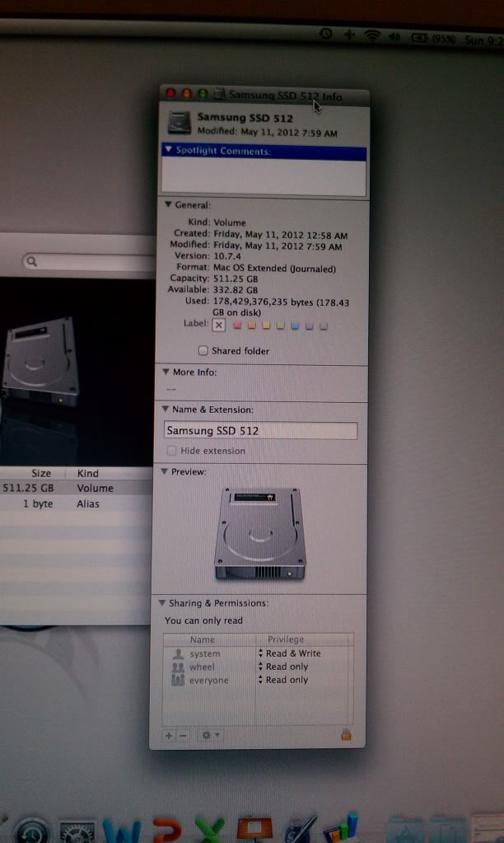Open the Wi-Fi menu bar icon
The width and height of the screenshot is (504, 843).
point(371,35)
